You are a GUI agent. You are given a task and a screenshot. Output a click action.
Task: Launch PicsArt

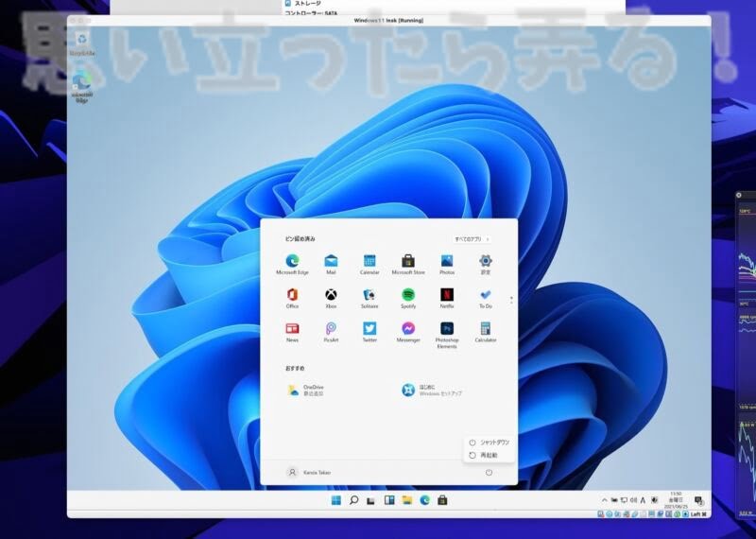(x=331, y=332)
